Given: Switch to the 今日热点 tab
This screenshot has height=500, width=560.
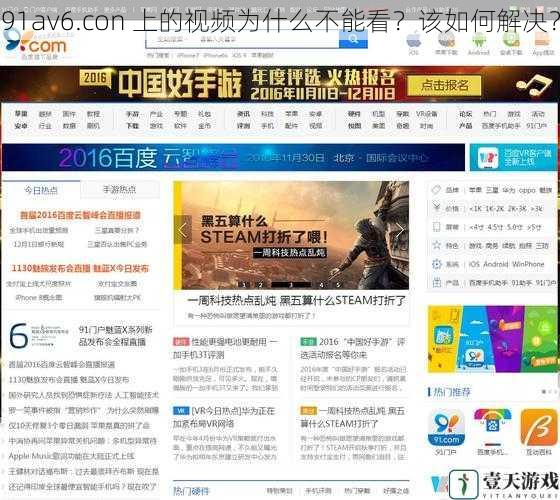Looking at the screenshot, I should pos(41,190).
